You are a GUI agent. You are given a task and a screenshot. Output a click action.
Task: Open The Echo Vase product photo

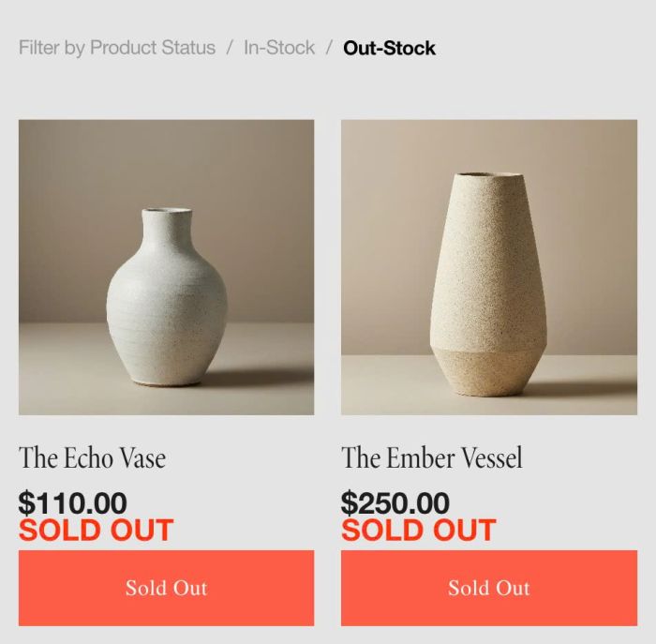coord(166,267)
